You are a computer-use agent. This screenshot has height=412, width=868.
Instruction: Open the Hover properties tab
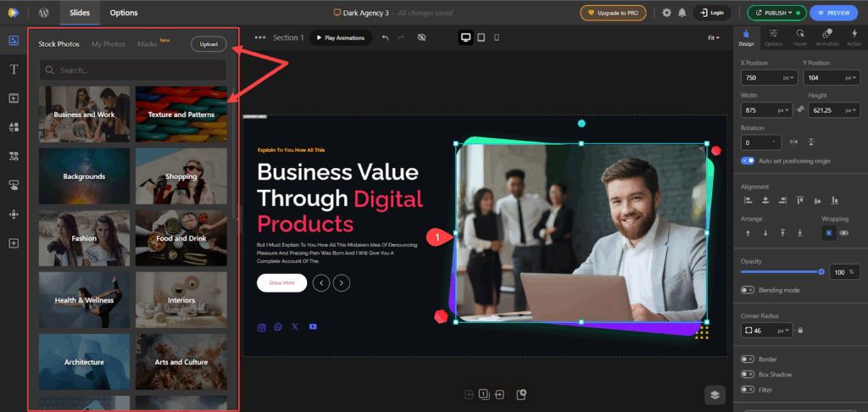tap(800, 37)
